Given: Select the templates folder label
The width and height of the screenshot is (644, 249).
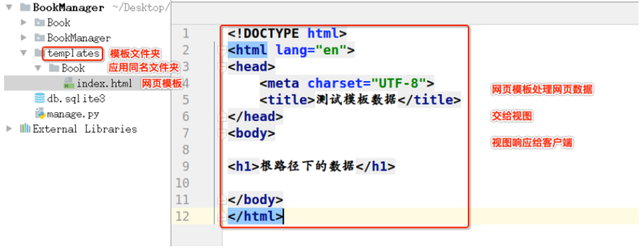Looking at the screenshot, I should [x=73, y=53].
